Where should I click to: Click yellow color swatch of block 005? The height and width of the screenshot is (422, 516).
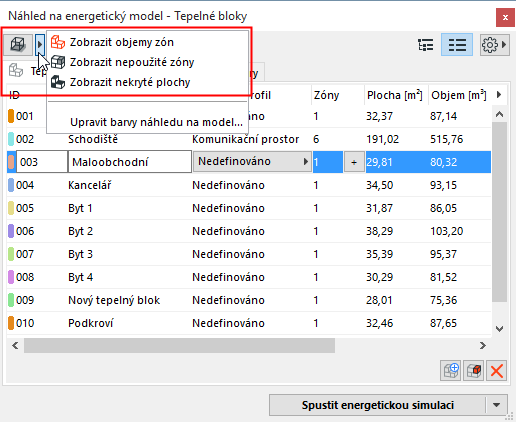pos(11,208)
